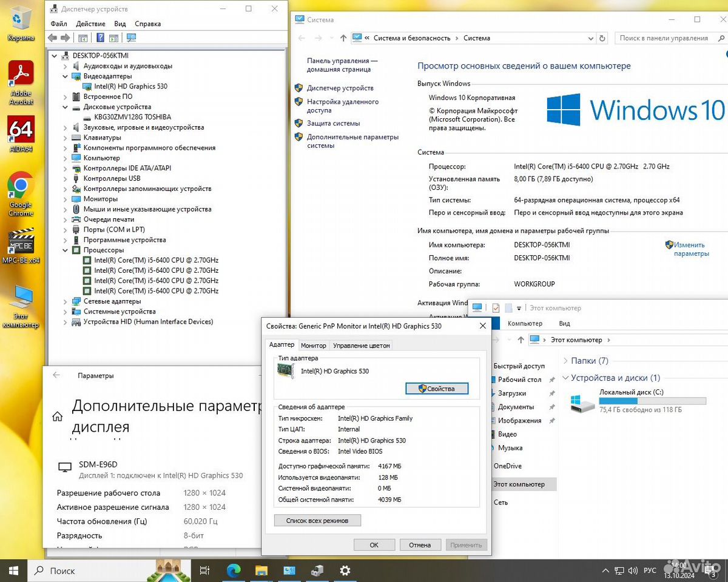The image size is (728, 582).
Task: Click the action pane icon right of help icon
Action: tap(114, 38)
